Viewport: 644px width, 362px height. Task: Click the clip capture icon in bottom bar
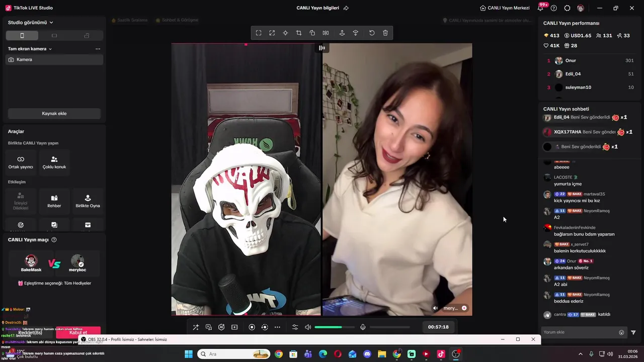tap(234, 327)
